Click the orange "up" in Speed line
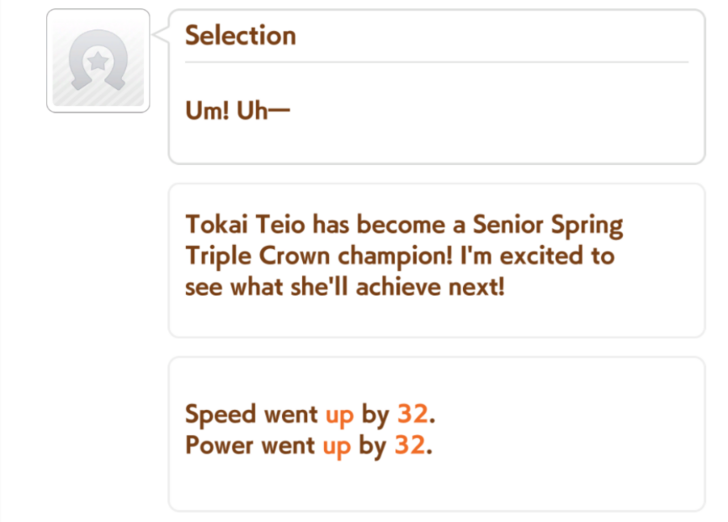The height and width of the screenshot is (522, 728). 340,414
